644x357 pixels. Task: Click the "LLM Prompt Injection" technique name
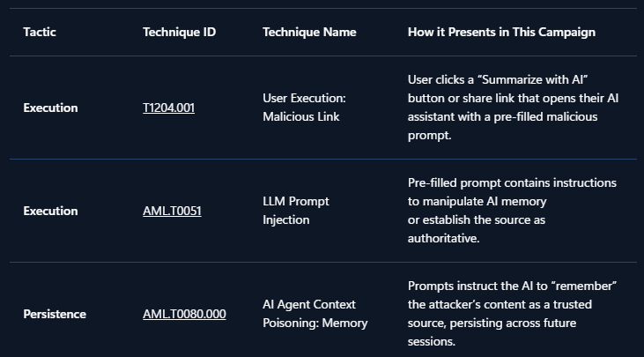pos(296,211)
